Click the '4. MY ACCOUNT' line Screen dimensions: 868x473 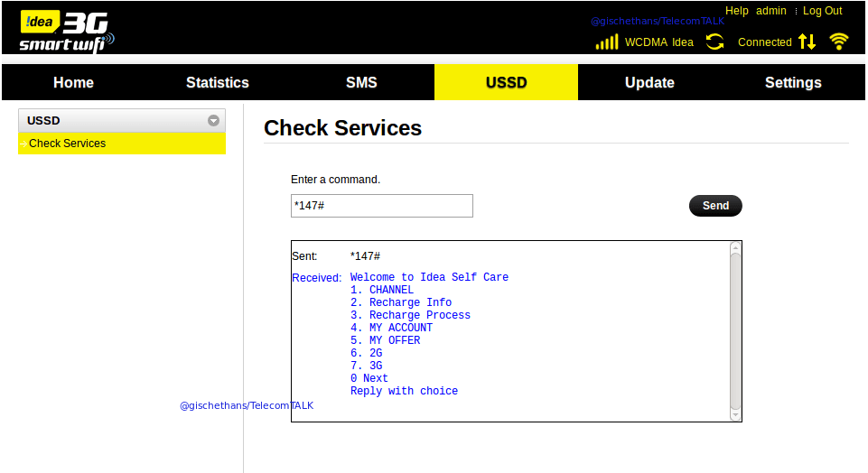pyautogui.click(x=391, y=328)
